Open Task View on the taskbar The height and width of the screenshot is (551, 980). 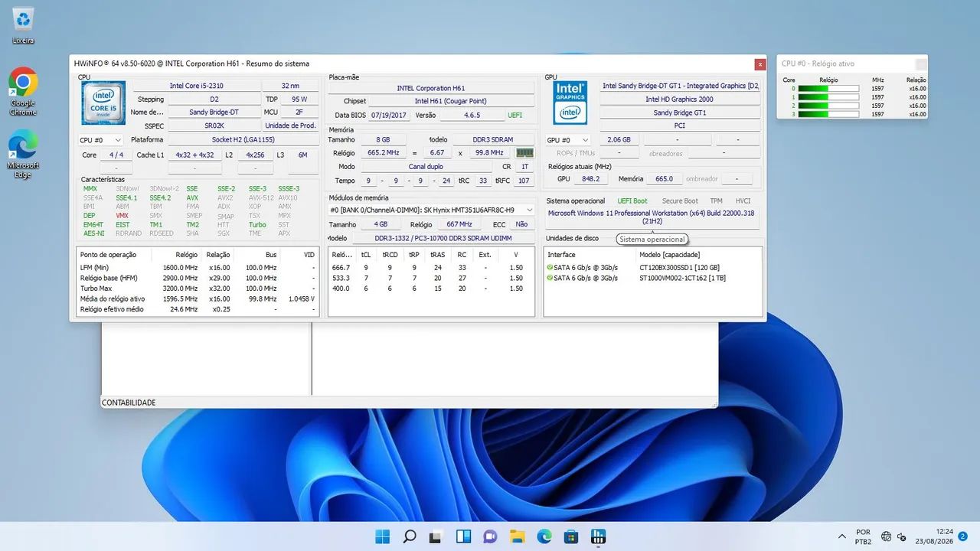coord(436,536)
